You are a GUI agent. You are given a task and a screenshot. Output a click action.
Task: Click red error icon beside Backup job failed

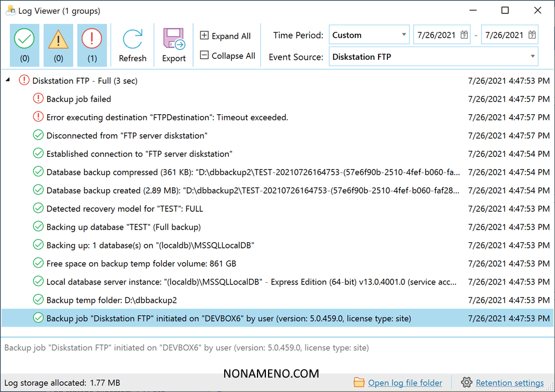click(x=38, y=99)
